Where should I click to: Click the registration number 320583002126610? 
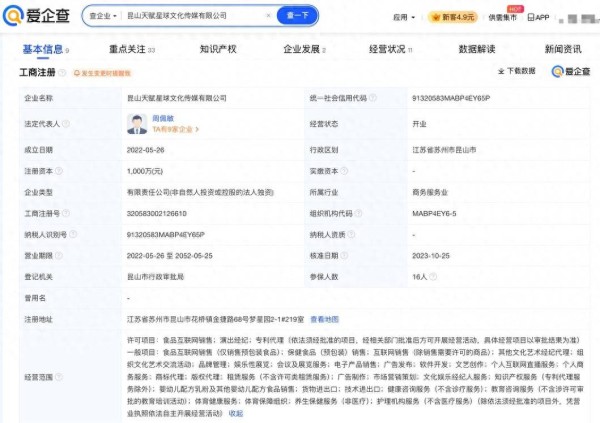click(157, 213)
